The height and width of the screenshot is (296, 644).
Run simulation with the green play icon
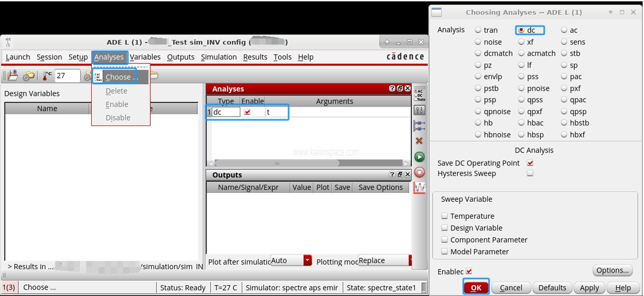point(419,157)
